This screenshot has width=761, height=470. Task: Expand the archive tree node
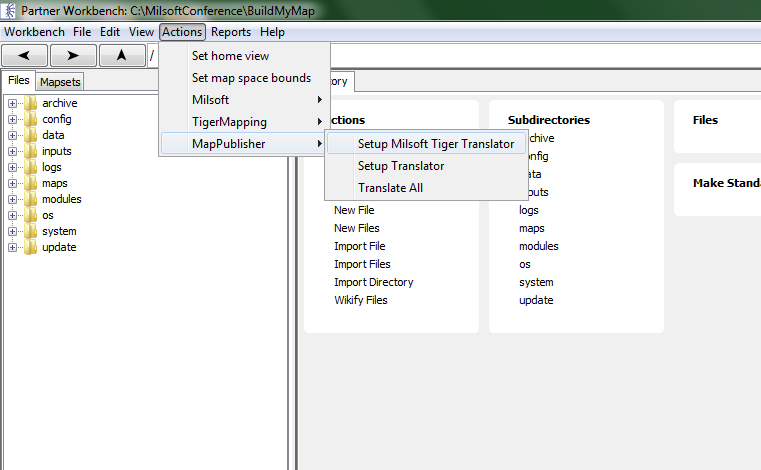[12, 103]
